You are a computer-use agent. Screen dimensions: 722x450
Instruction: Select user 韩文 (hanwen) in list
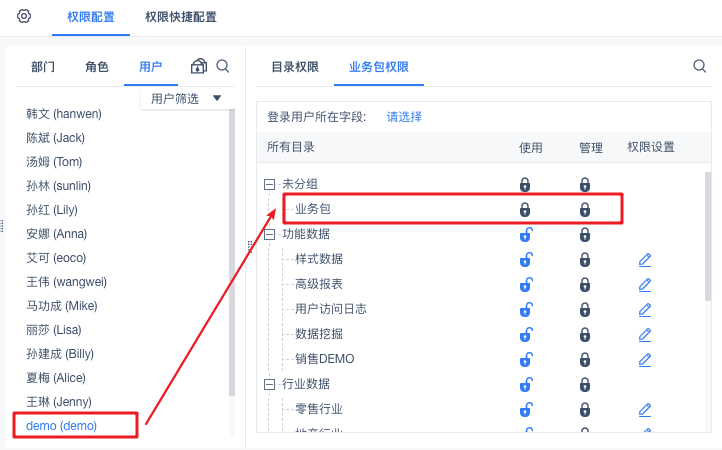[64, 114]
